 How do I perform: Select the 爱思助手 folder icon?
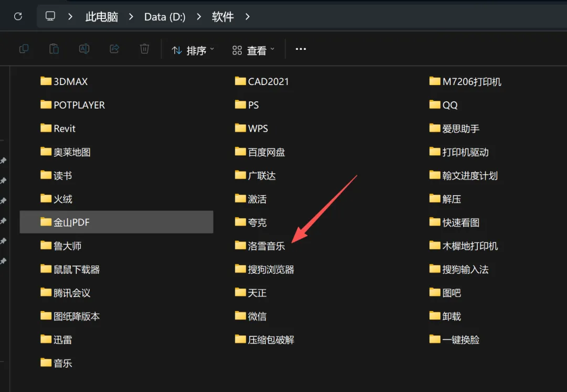click(x=435, y=128)
